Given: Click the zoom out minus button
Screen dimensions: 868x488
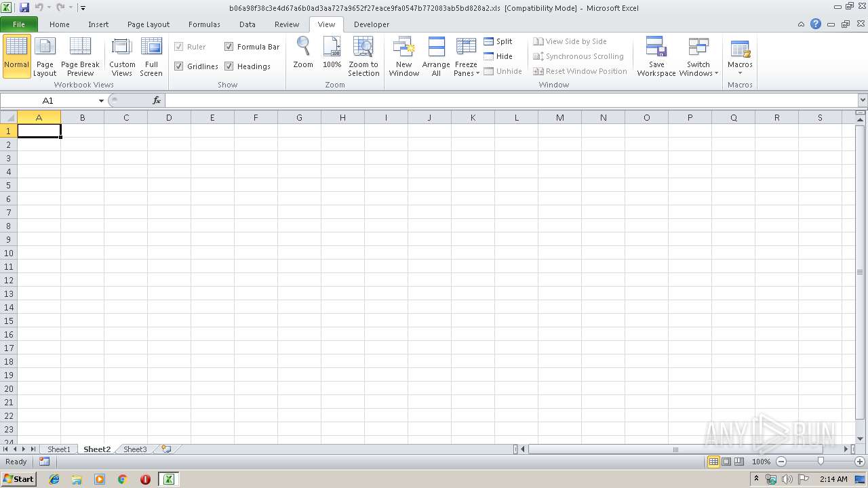Looking at the screenshot, I should (x=781, y=462).
